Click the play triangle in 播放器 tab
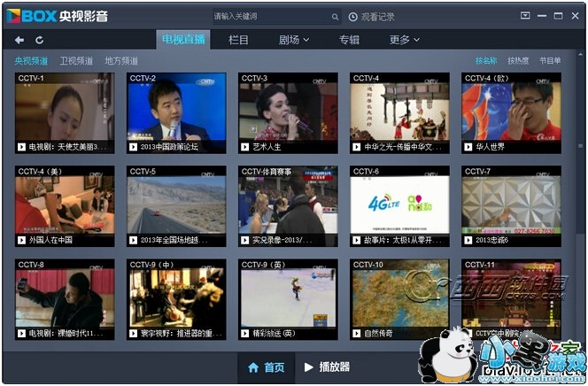The width and height of the screenshot is (588, 386). point(309,367)
